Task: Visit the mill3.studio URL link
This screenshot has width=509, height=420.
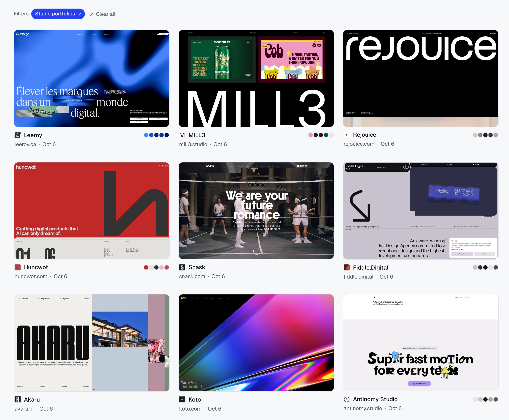Action: pos(193,144)
